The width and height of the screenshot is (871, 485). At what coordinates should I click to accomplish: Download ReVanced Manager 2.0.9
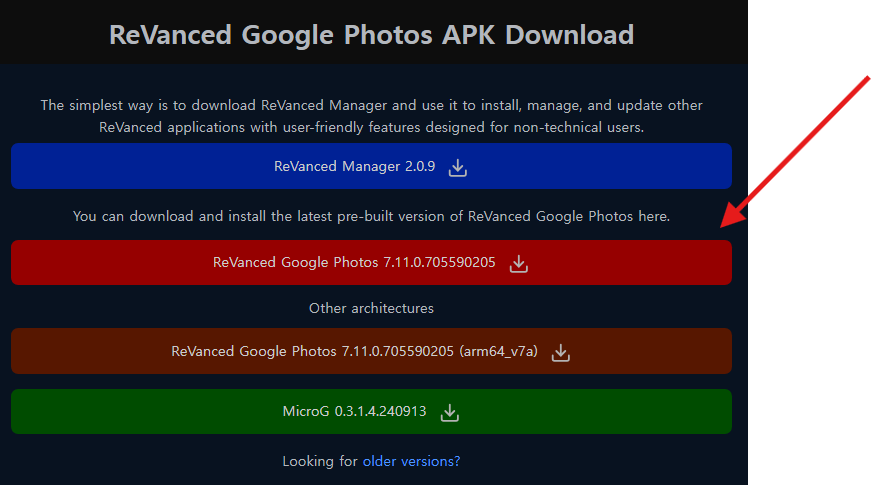pos(371,166)
